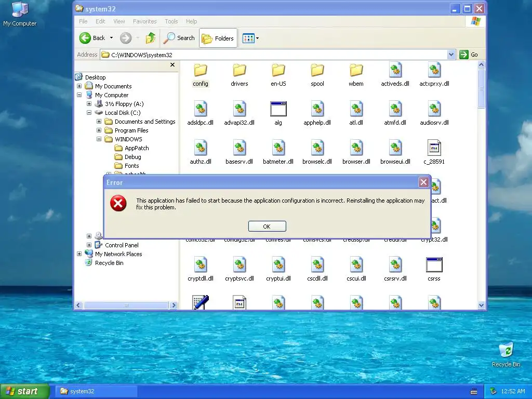Select My Network Places in tree
The width and height of the screenshot is (532, 399).
pyautogui.click(x=114, y=254)
